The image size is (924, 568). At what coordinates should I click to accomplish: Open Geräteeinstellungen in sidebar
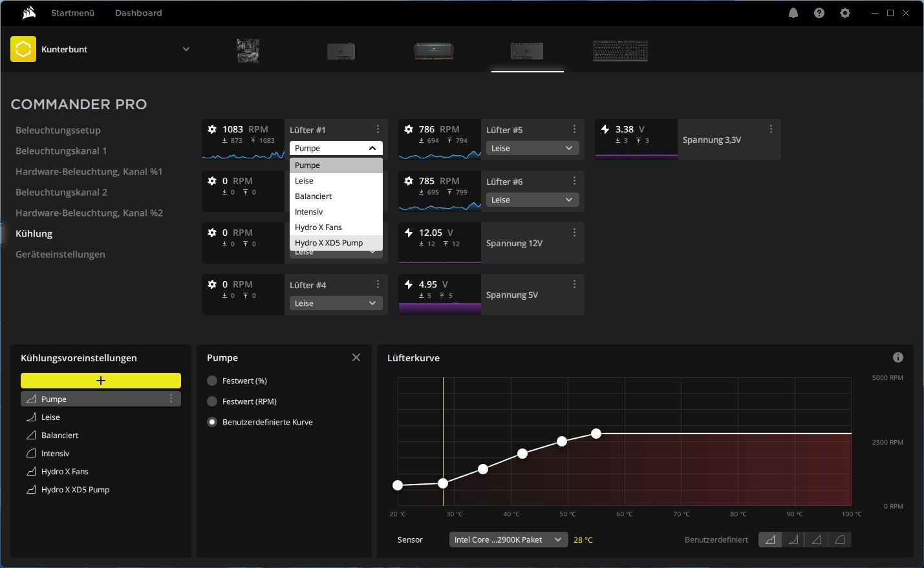tap(60, 254)
